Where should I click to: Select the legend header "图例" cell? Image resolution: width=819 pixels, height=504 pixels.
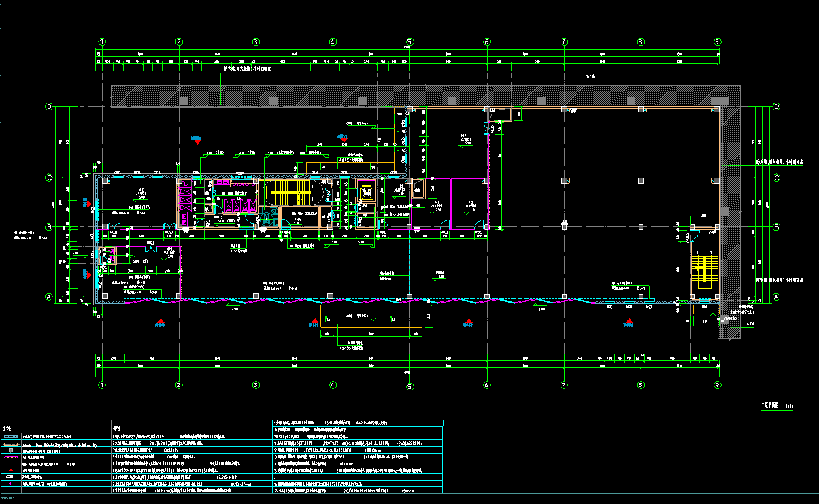(8, 429)
